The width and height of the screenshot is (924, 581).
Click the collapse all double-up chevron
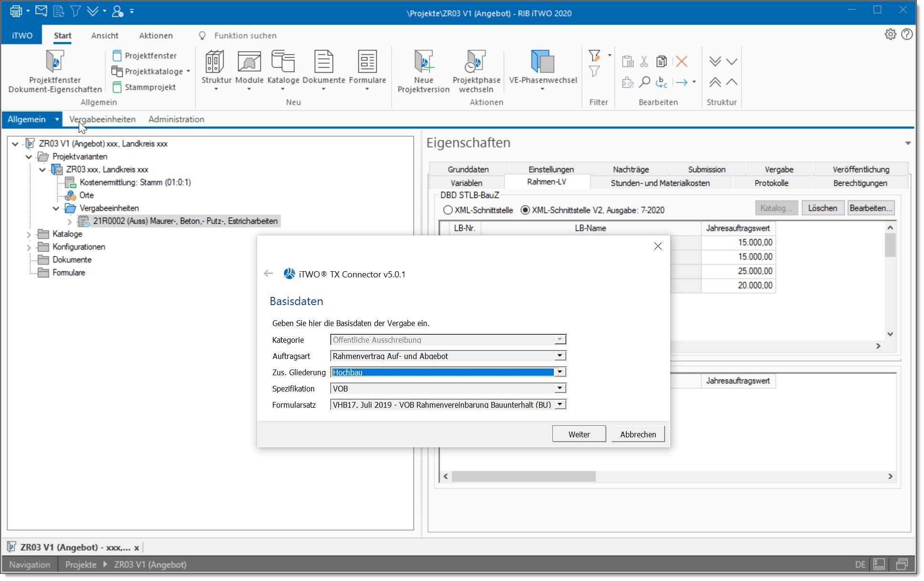(x=715, y=82)
